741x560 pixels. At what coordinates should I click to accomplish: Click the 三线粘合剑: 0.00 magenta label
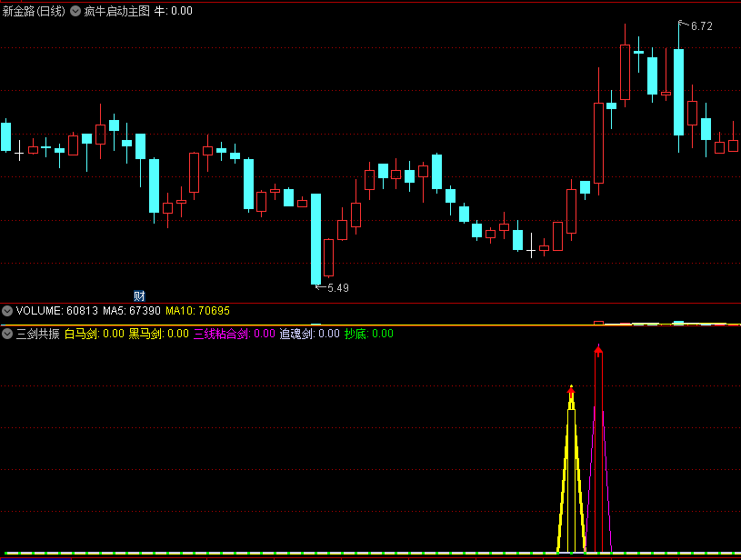(235, 334)
